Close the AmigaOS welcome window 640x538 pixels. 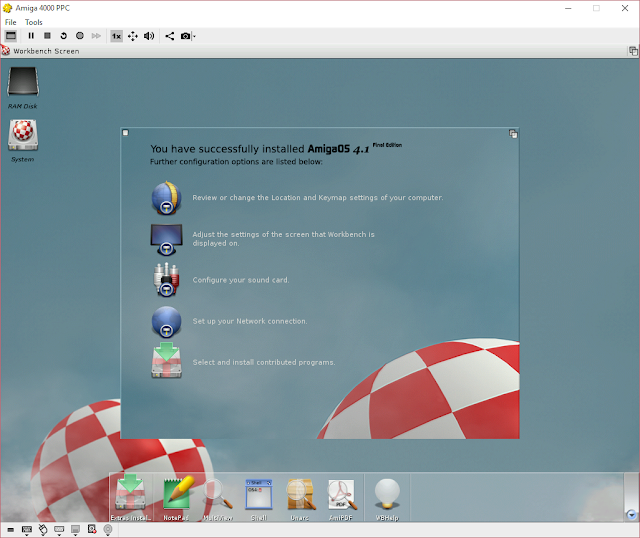(125, 133)
